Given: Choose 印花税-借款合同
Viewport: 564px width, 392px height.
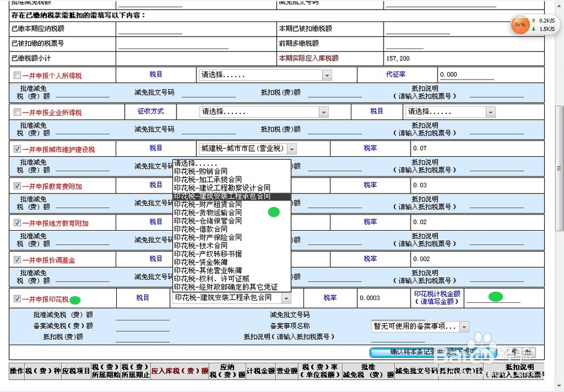Looking at the screenshot, I should (x=232, y=229).
